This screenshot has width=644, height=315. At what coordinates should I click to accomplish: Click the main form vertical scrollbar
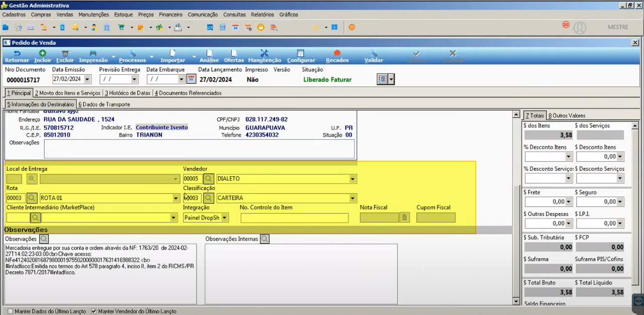click(515, 208)
